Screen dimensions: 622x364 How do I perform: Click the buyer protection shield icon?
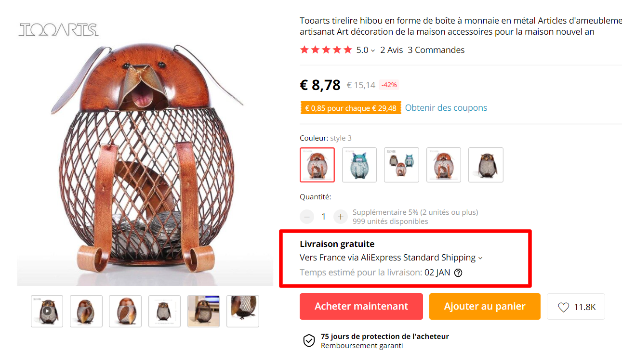click(x=309, y=341)
